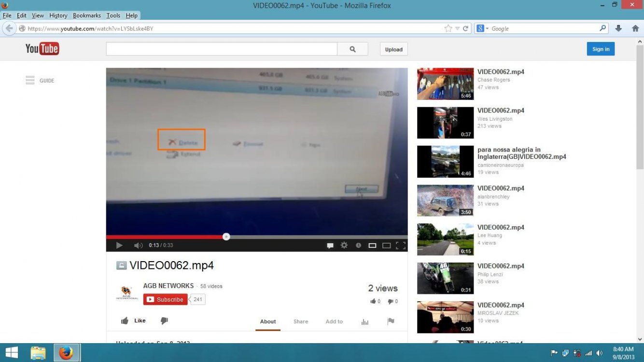Open the Help menu
This screenshot has height=362, width=644.
click(132, 15)
